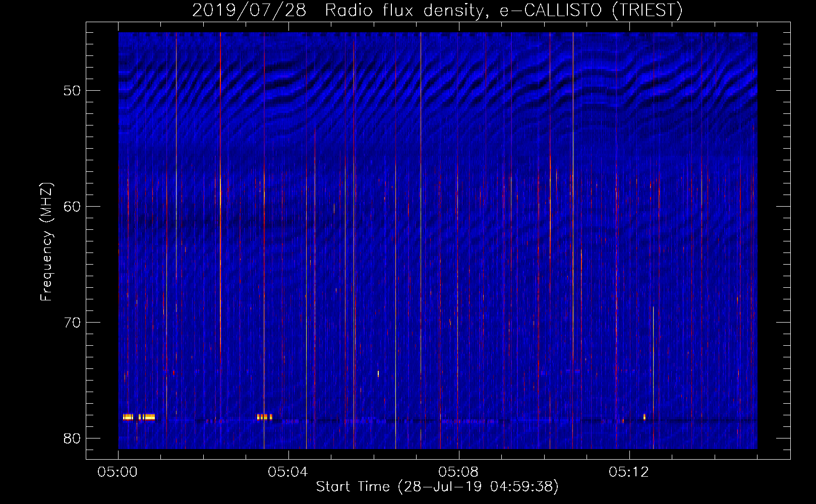Click the '05:12' time tick label
This screenshot has width=816, height=504.
tap(629, 472)
